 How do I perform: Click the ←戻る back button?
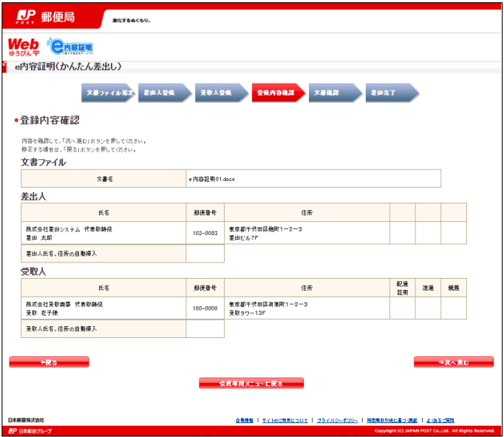point(49,362)
